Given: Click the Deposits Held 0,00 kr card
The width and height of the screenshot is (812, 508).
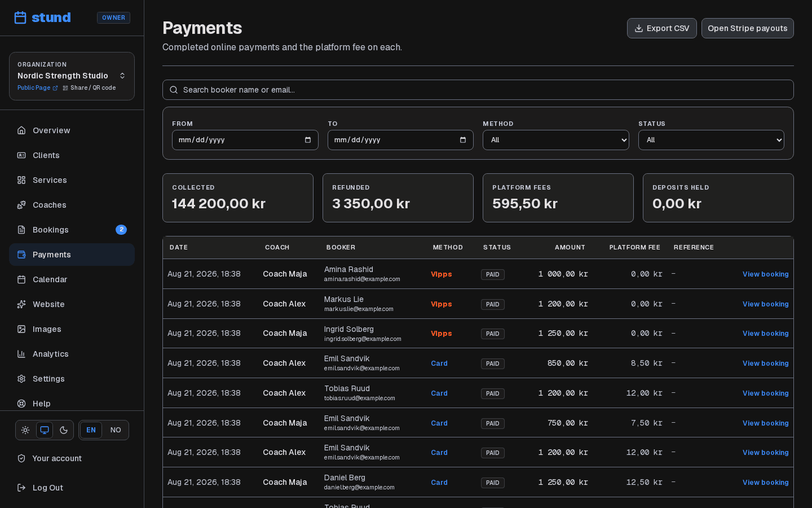Looking at the screenshot, I should 718,198.
